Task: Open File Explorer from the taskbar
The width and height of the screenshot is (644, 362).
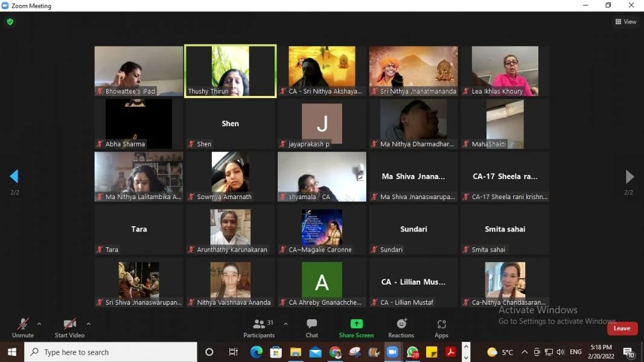Action: 296,352
